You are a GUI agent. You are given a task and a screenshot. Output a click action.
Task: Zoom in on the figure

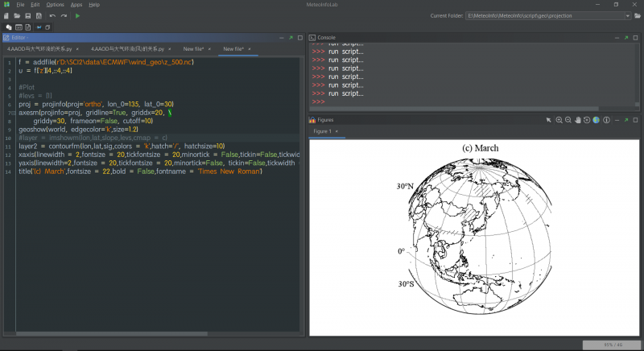point(559,120)
